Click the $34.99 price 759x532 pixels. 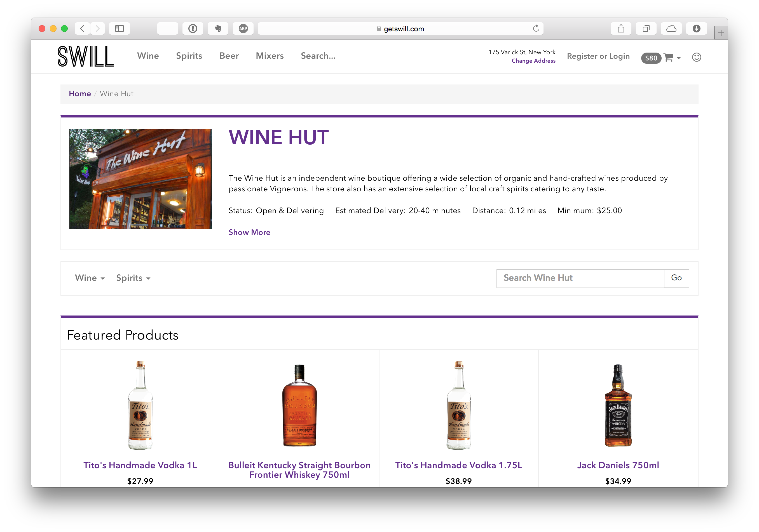tap(618, 481)
